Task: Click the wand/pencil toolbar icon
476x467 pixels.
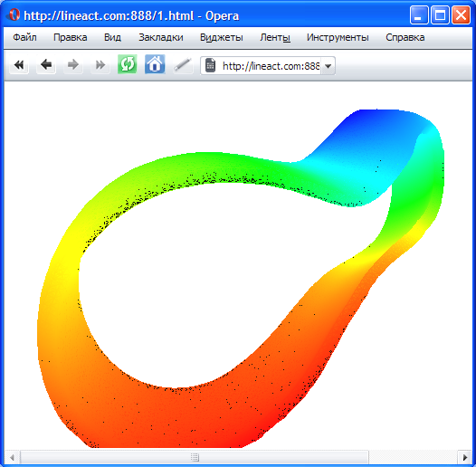Action: coord(183,64)
